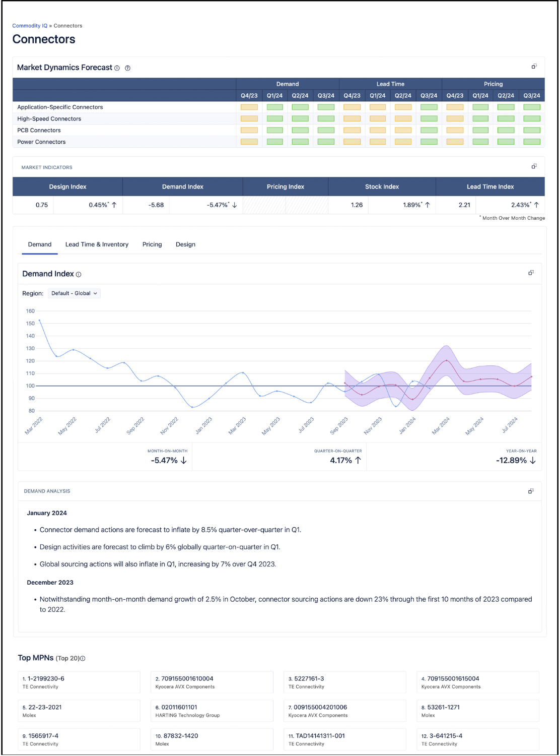Viewport: 560px width, 756px height.
Task: Expand the Market Indicators panel
Action: pos(534,166)
